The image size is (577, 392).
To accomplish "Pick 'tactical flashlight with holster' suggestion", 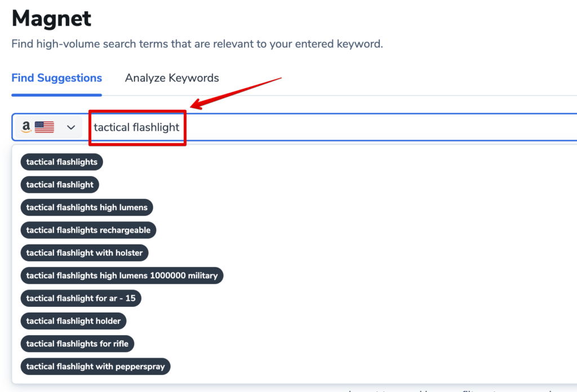I will pos(85,253).
